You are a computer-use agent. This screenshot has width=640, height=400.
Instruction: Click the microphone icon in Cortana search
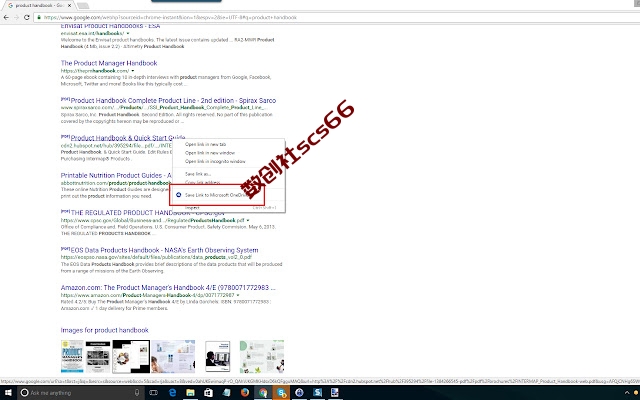click(x=137, y=393)
